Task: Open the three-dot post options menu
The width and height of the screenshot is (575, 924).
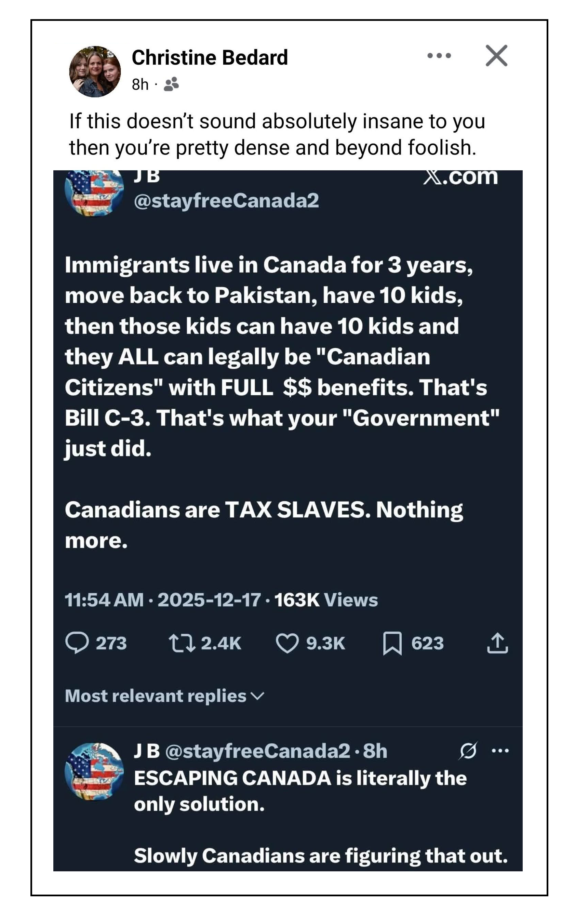Action: (x=439, y=55)
